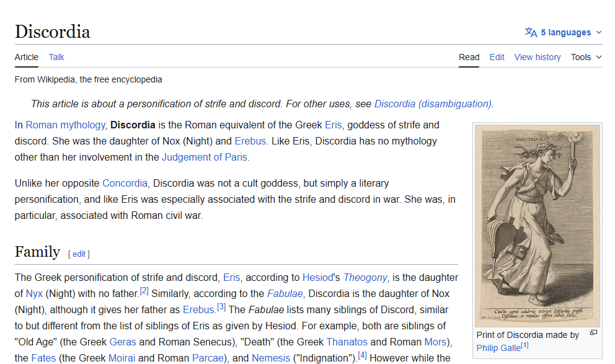Click the translate languages icon
This screenshot has width=615, height=364.
tap(531, 32)
